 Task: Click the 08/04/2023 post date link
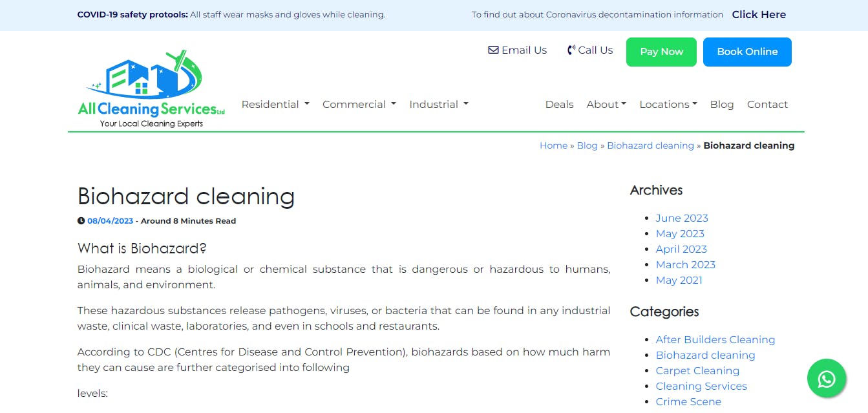pos(110,221)
